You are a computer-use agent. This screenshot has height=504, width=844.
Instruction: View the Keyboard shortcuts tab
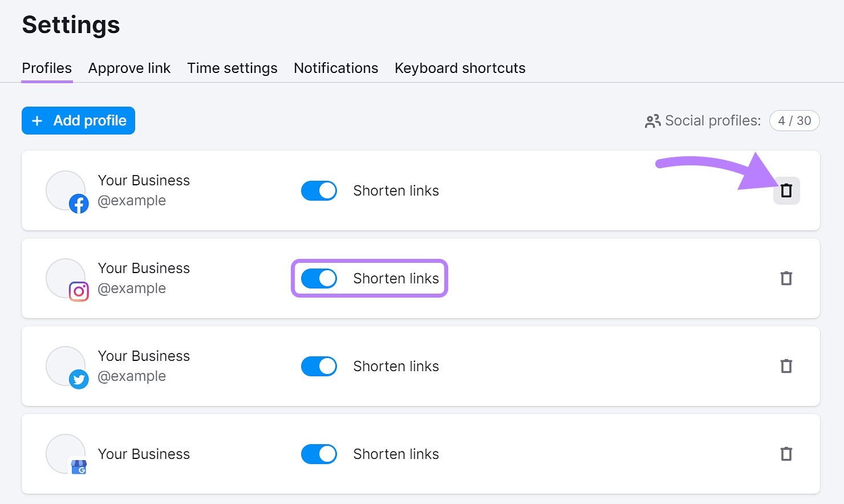(460, 68)
